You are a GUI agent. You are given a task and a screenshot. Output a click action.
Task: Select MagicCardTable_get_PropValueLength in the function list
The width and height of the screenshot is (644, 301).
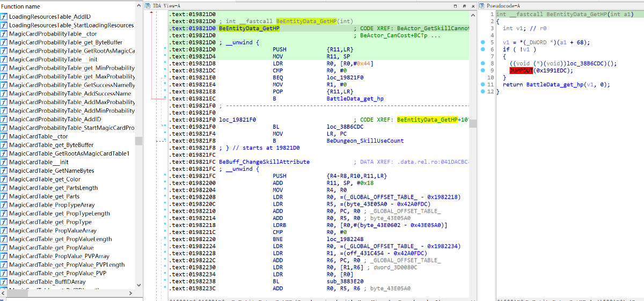click(61, 239)
